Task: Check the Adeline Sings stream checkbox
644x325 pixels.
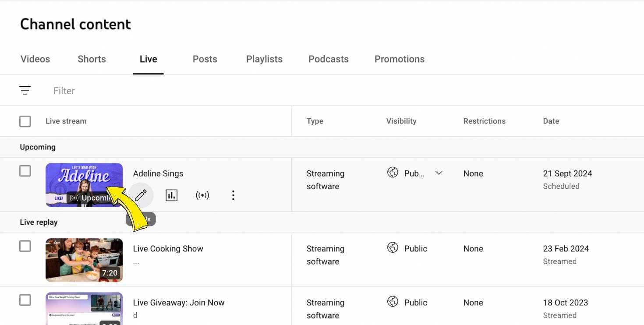Action: pyautogui.click(x=25, y=171)
